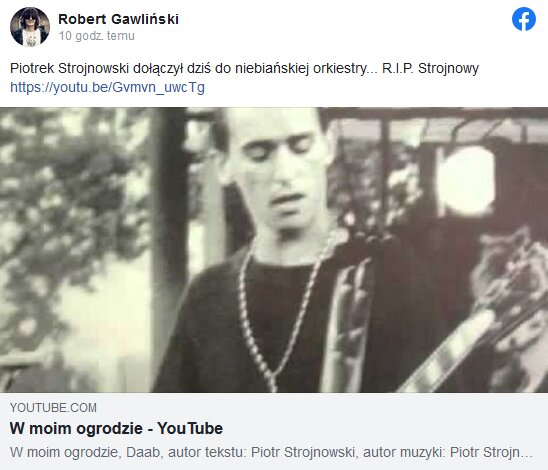Open Robert Gawliński's round profile picture

click(x=30, y=27)
